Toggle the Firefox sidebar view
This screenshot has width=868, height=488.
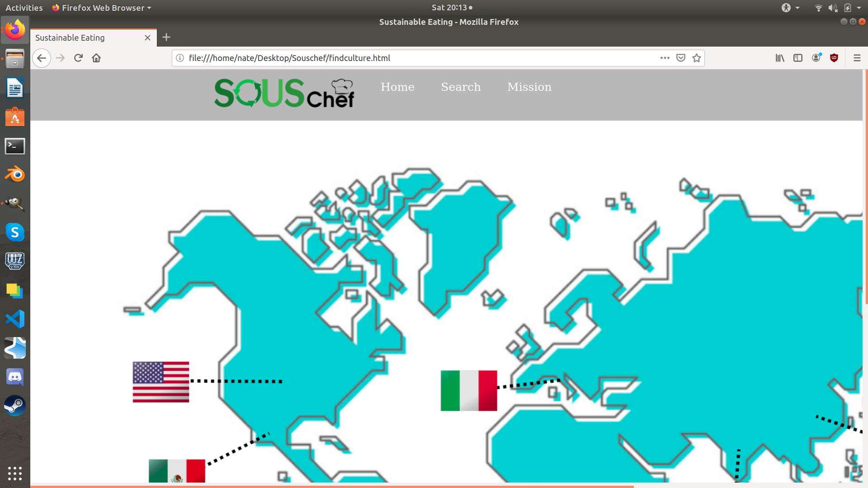click(x=798, y=58)
